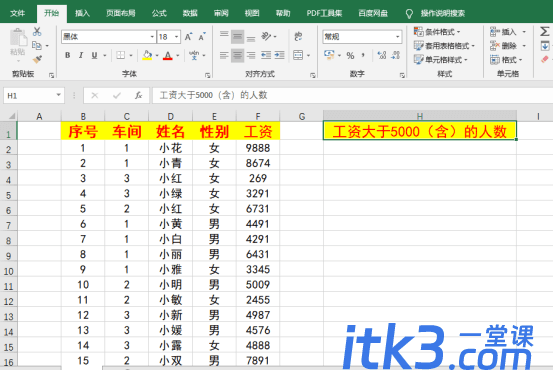Click the phonetic guide 文 icon

pos(194,55)
